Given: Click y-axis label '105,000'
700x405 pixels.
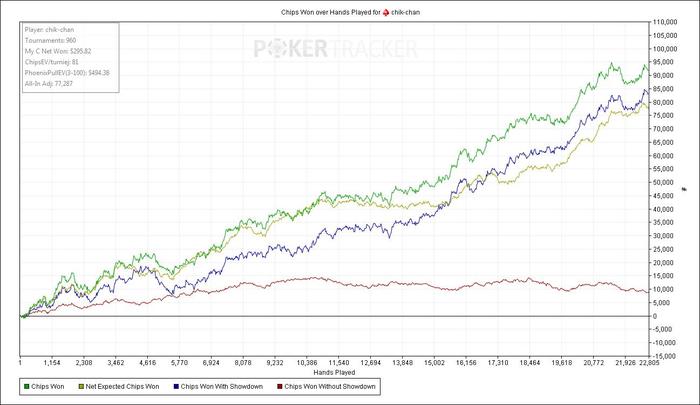Looking at the screenshot, I should pos(665,35).
